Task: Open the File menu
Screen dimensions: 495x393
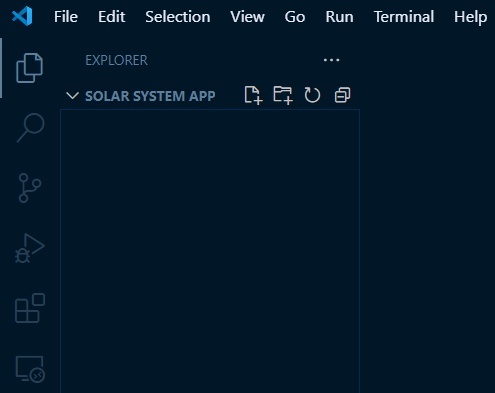Action: (66, 17)
